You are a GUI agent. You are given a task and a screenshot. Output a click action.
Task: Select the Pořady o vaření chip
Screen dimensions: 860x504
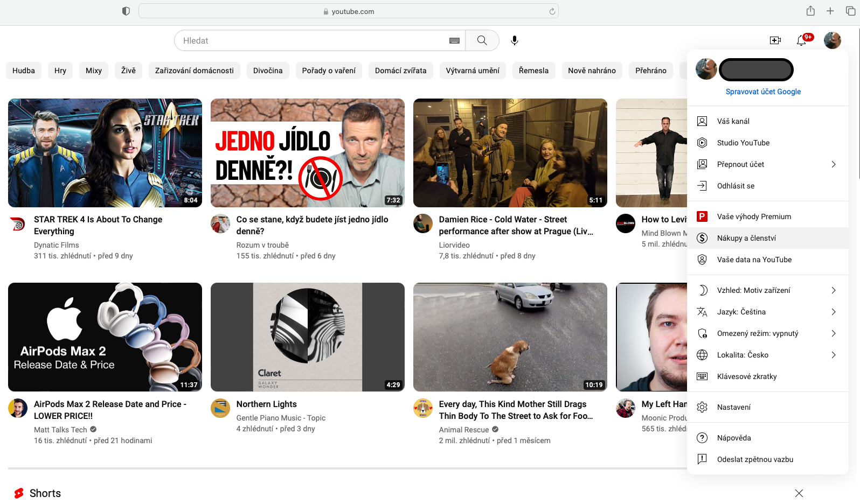329,71
